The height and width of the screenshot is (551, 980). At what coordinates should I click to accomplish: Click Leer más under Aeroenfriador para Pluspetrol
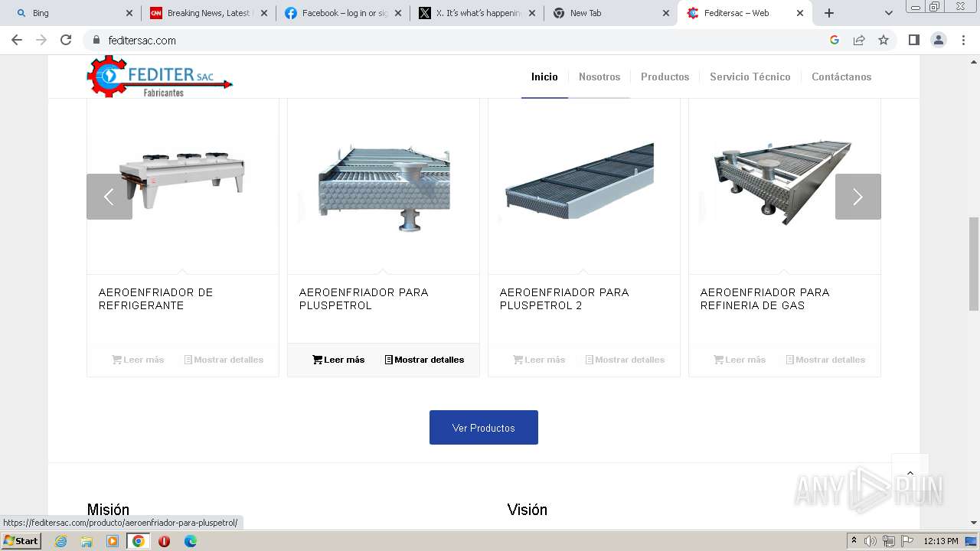[x=338, y=360]
